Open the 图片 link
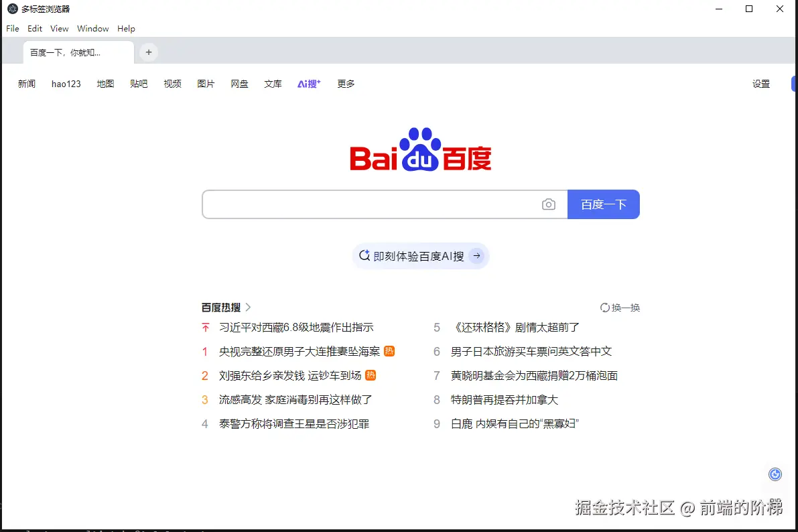 206,84
